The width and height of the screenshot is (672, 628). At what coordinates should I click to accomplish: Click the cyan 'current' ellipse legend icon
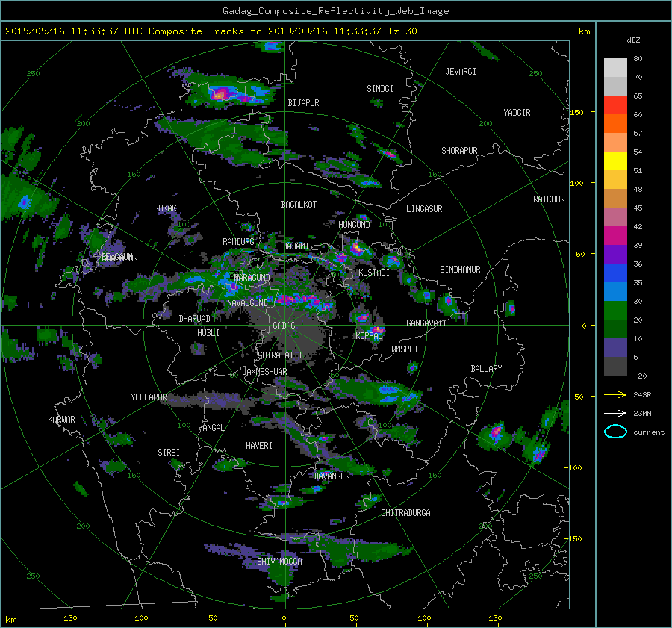coord(615,432)
